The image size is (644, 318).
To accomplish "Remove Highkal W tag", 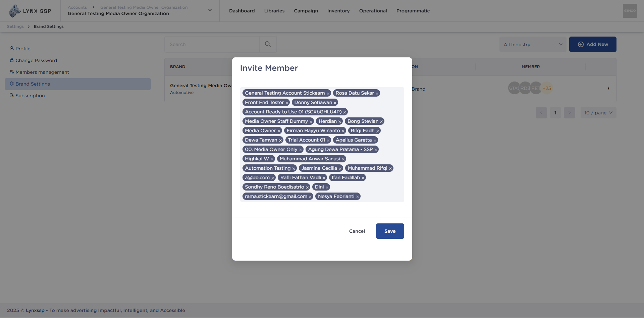I will (x=272, y=159).
